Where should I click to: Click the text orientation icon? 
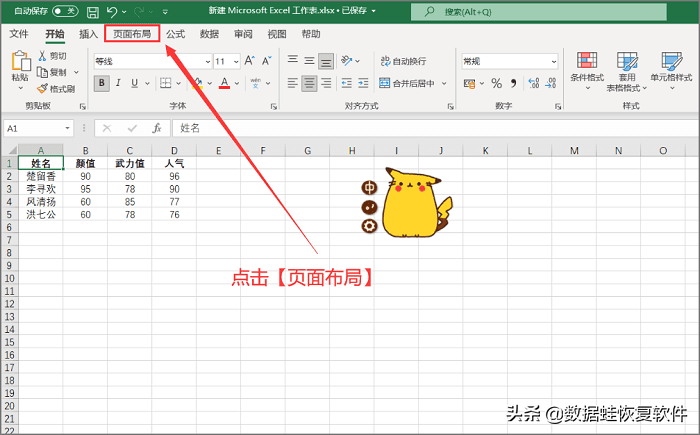[346, 60]
